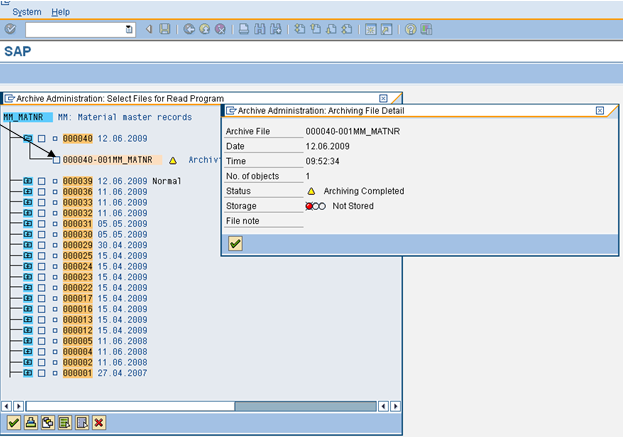623x437 pixels.
Task: Click the Enter checkmark icon in SAP toolbar
Action: [x=10, y=29]
